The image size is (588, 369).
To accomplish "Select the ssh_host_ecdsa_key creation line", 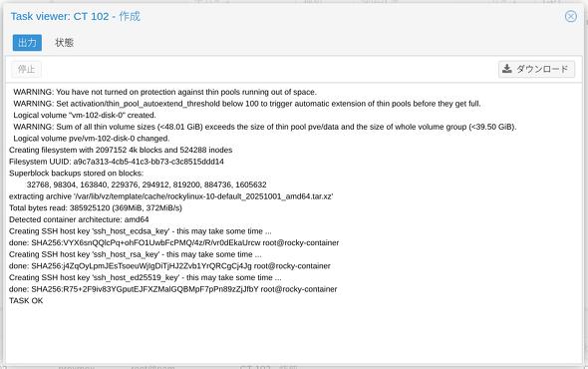I will click(141, 230).
